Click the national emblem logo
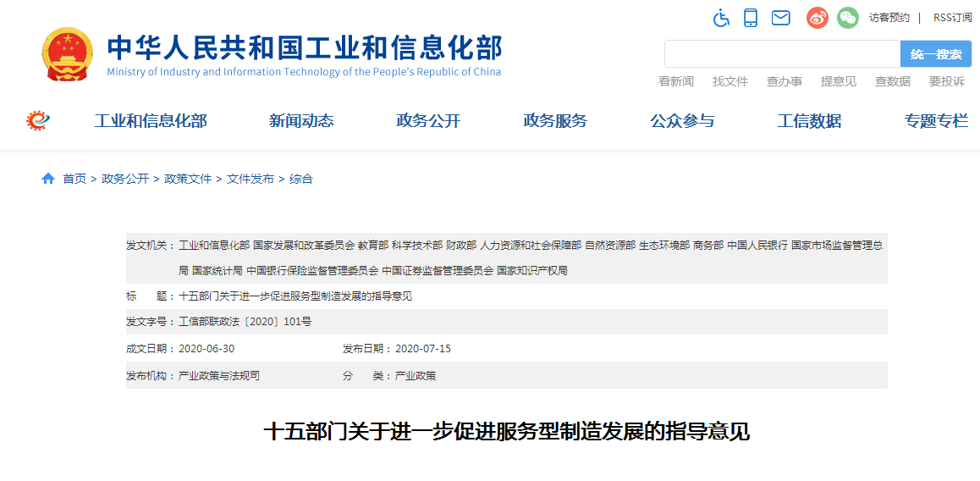The height and width of the screenshot is (481, 980). pyautogui.click(x=67, y=53)
